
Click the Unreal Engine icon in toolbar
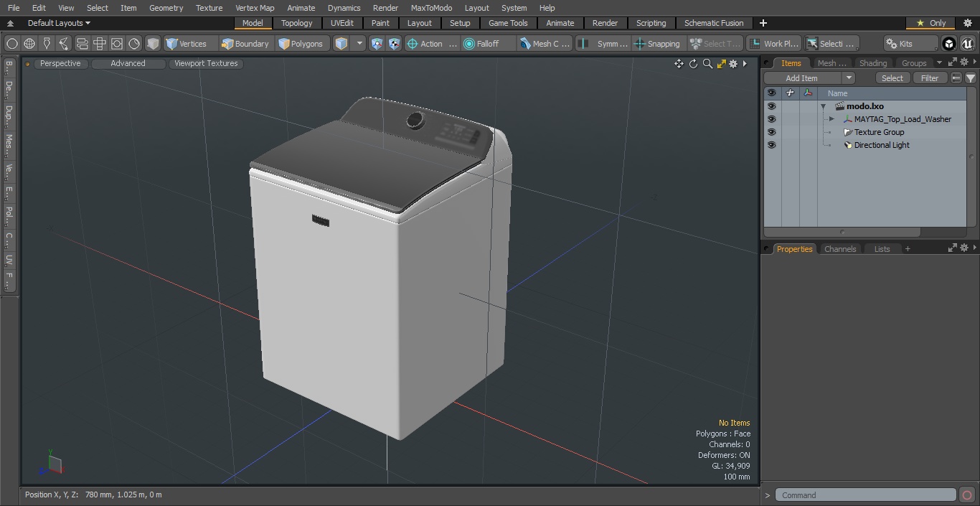coord(967,44)
